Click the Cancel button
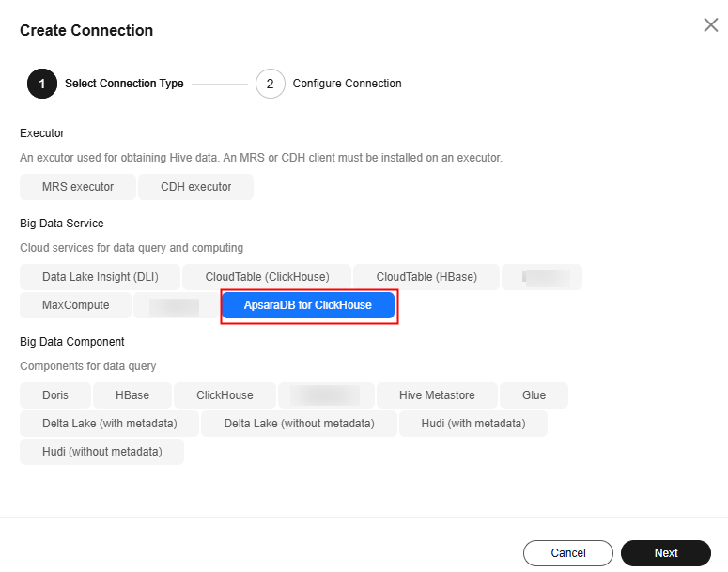This screenshot has height=572, width=728. click(567, 553)
